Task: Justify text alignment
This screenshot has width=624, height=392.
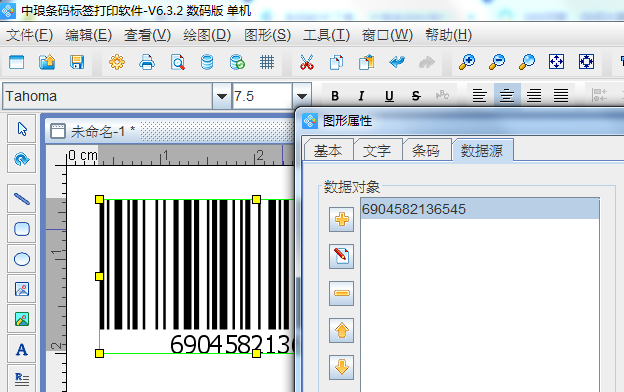Action: (x=561, y=96)
